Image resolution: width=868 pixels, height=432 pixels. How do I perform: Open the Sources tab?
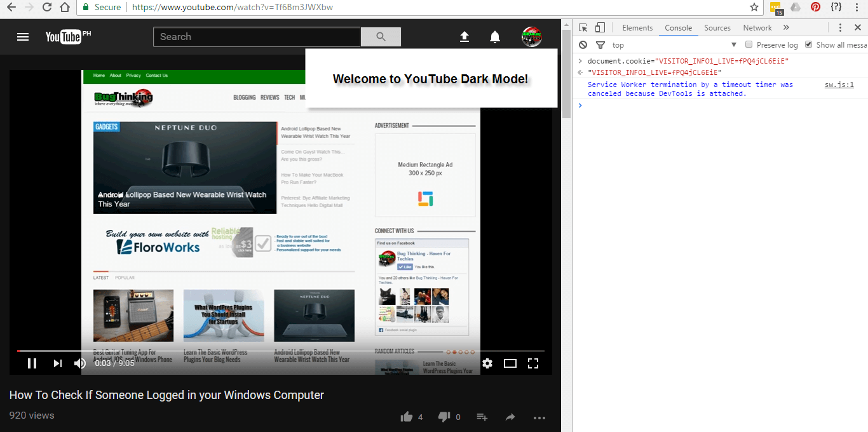(x=717, y=28)
